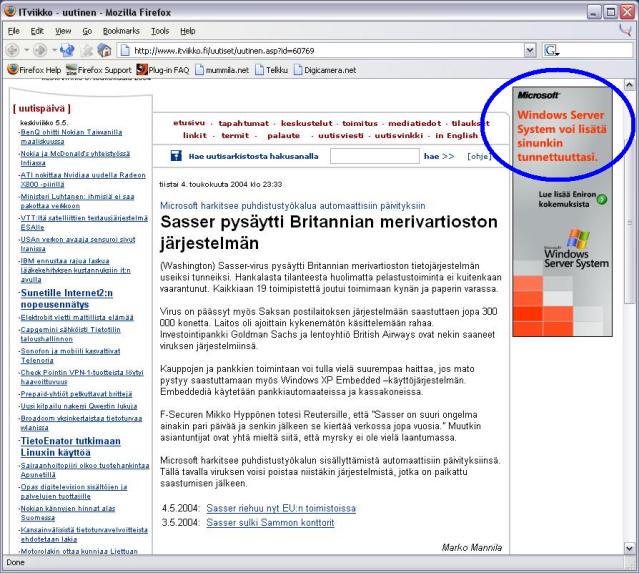Screen dimensions: 639x573
Task: Click the 'hae >>' search button
Action: (439, 156)
